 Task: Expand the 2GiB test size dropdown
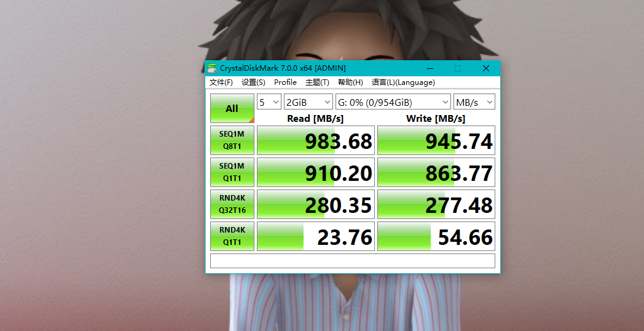click(x=308, y=102)
